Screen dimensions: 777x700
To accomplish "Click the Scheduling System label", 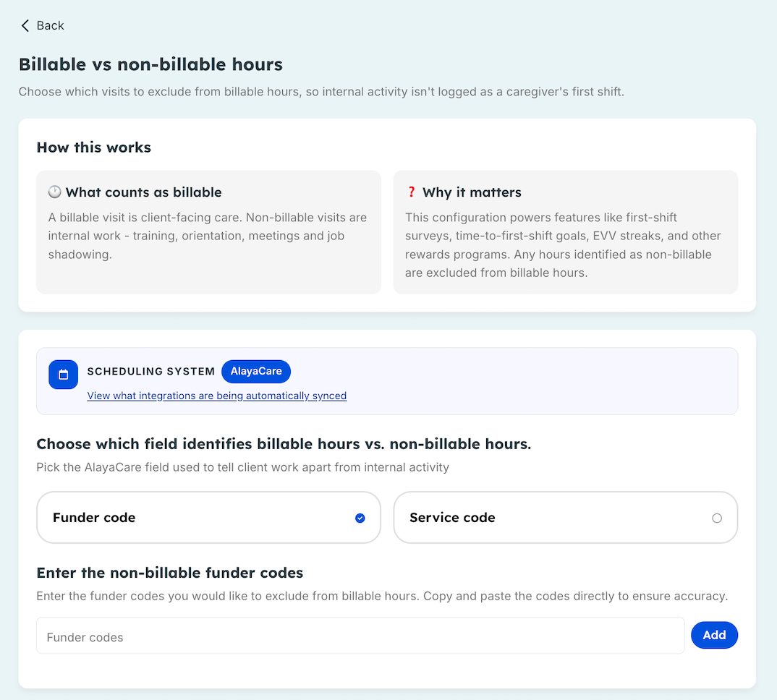I will click(151, 372).
